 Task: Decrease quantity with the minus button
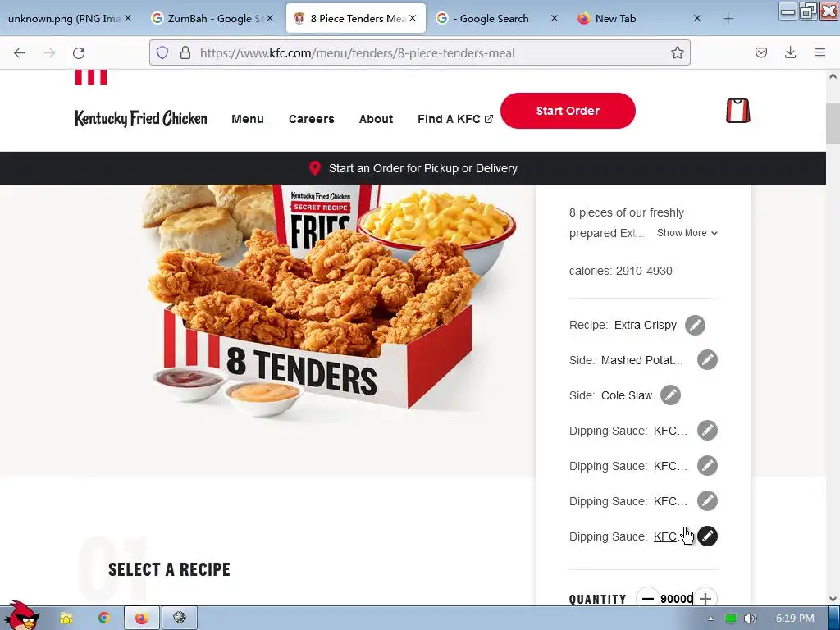(648, 598)
